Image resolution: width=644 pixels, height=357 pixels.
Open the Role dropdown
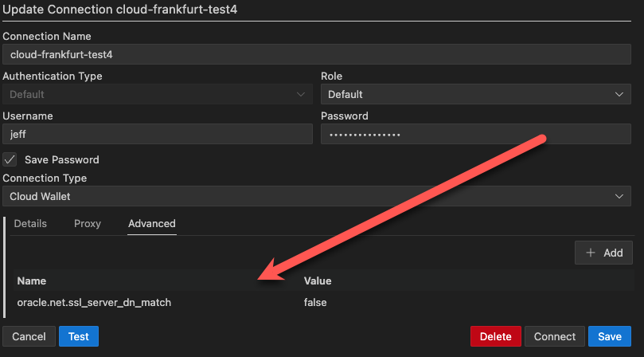point(475,94)
